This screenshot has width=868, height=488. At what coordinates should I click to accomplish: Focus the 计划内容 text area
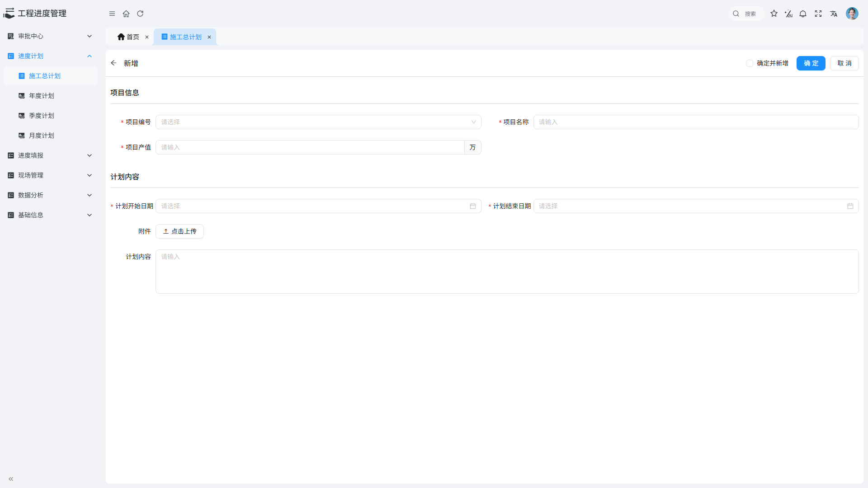507,272
